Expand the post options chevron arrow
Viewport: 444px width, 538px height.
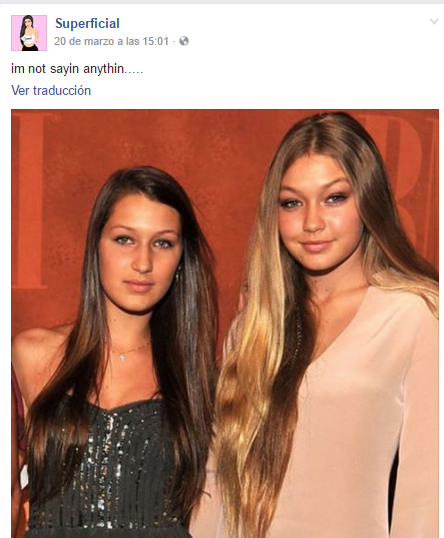point(434,22)
